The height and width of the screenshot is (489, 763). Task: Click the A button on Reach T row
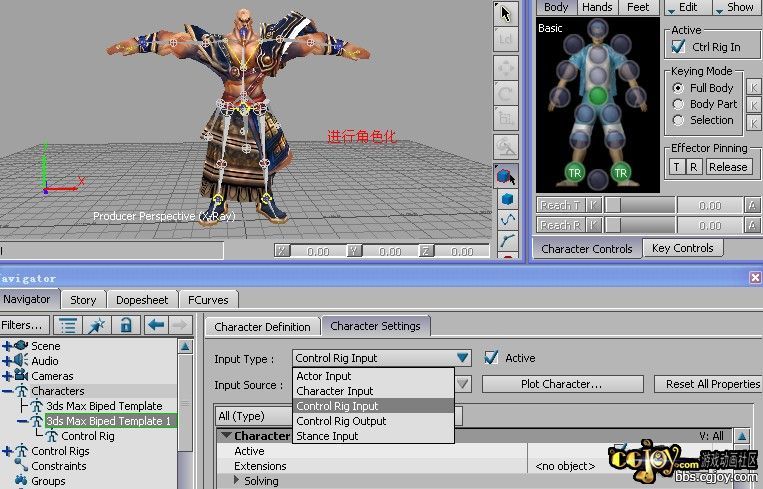pyautogui.click(x=752, y=205)
